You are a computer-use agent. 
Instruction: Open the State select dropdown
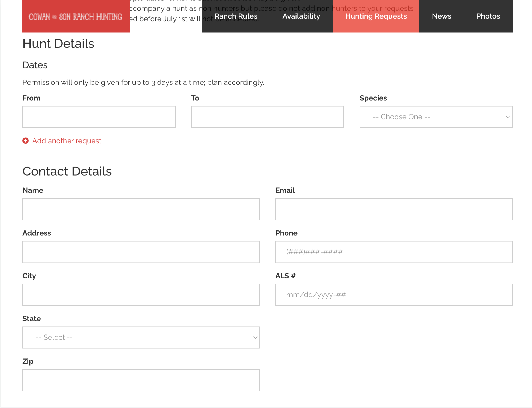tap(141, 337)
